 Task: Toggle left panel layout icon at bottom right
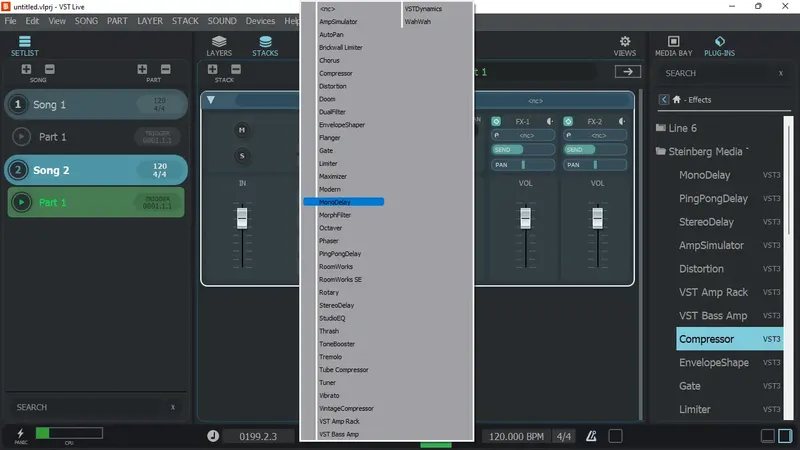(767, 436)
